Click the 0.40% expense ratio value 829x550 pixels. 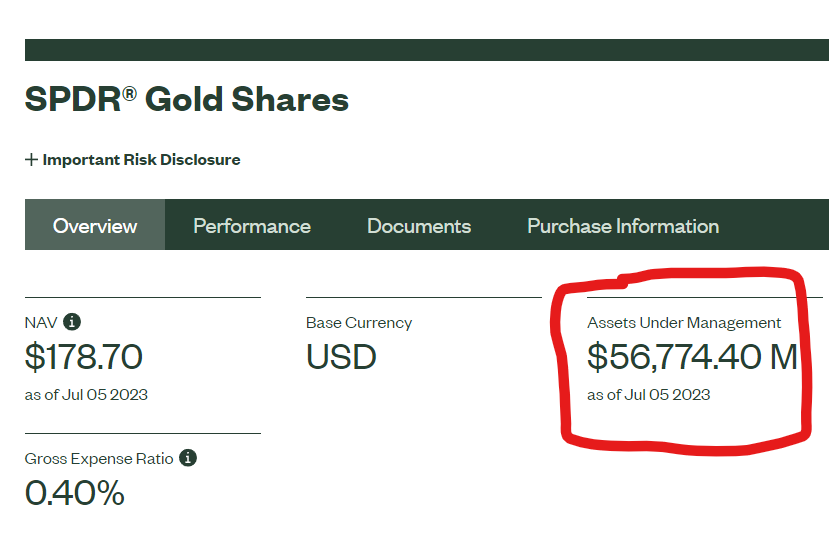[75, 493]
